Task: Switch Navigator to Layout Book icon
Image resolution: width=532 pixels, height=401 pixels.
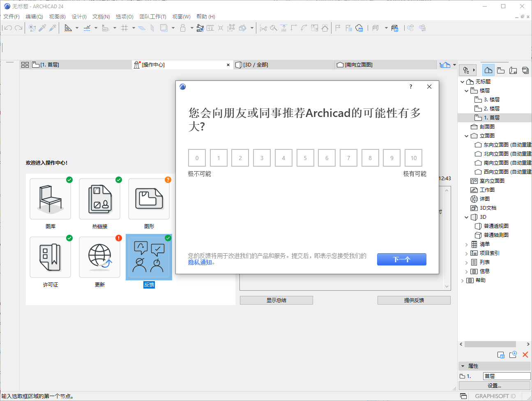Action: 513,70
